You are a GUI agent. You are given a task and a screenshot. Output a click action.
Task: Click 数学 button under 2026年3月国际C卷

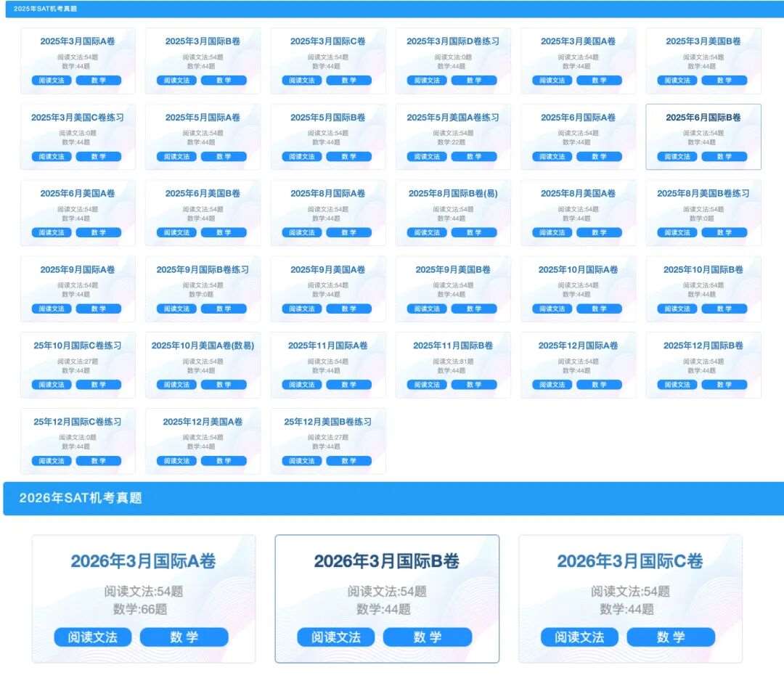coord(670,637)
